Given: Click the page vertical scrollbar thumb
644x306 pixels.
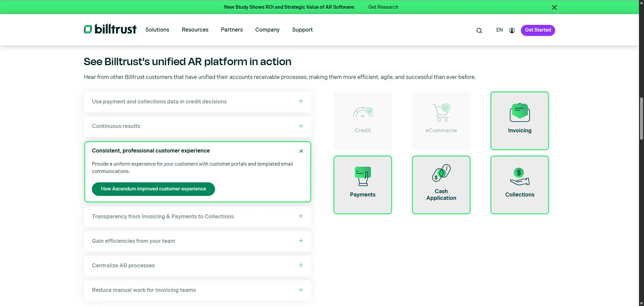Looking at the screenshot, I should [x=641, y=118].
